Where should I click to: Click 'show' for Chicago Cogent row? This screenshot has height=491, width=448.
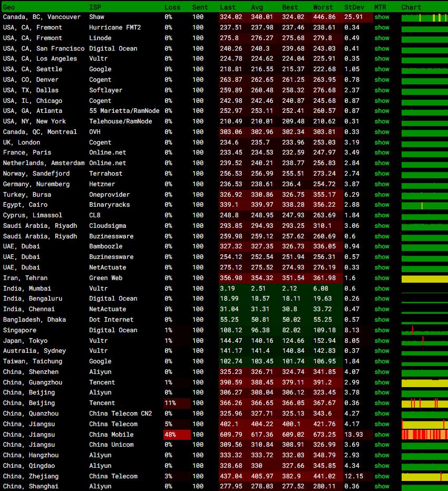(x=382, y=101)
